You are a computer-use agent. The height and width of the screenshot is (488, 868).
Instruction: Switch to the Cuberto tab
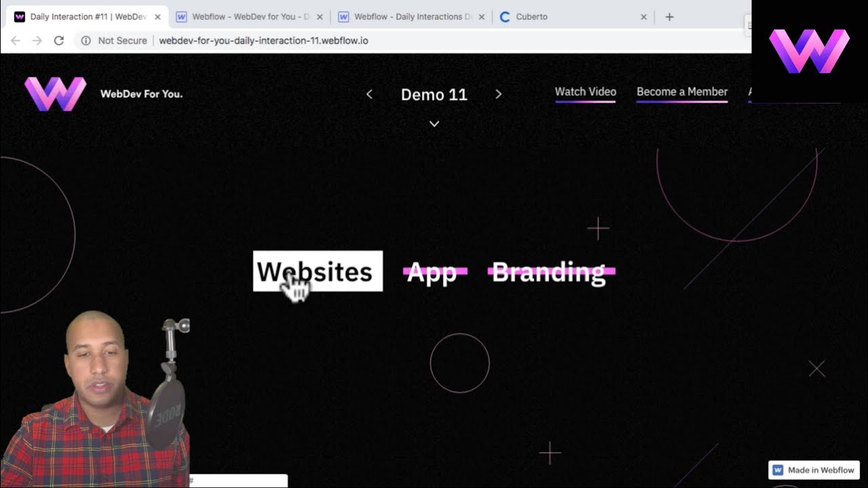[x=574, y=17]
